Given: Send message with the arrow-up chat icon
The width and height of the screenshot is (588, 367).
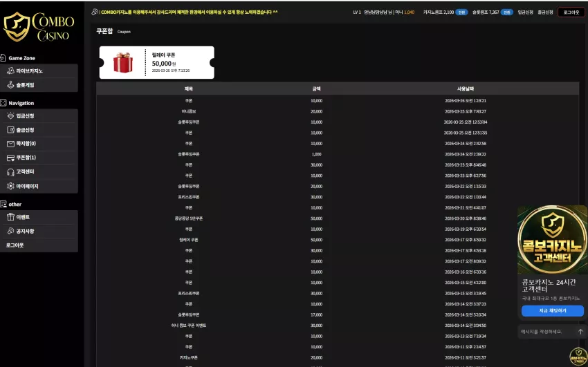Looking at the screenshot, I should click(x=580, y=332).
